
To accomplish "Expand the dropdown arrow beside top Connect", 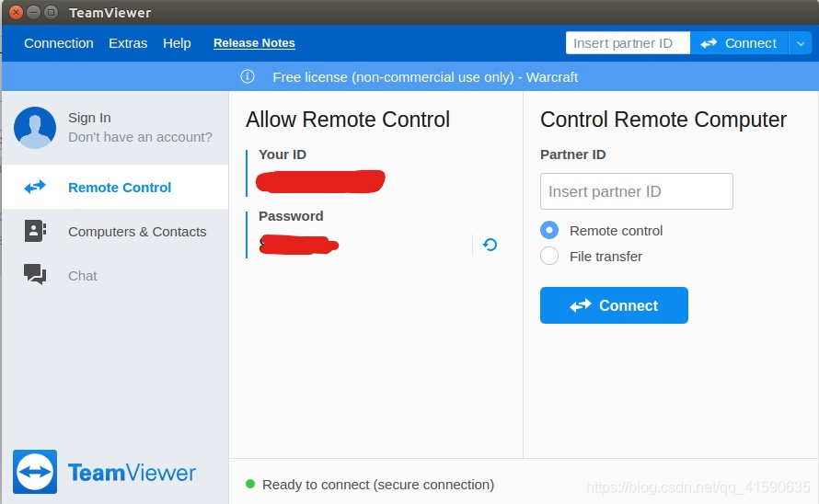I will point(801,43).
